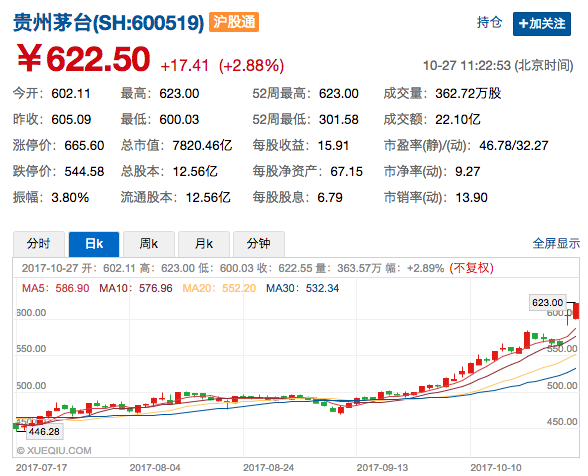Click the 振幅 value 3.80%

(x=70, y=198)
